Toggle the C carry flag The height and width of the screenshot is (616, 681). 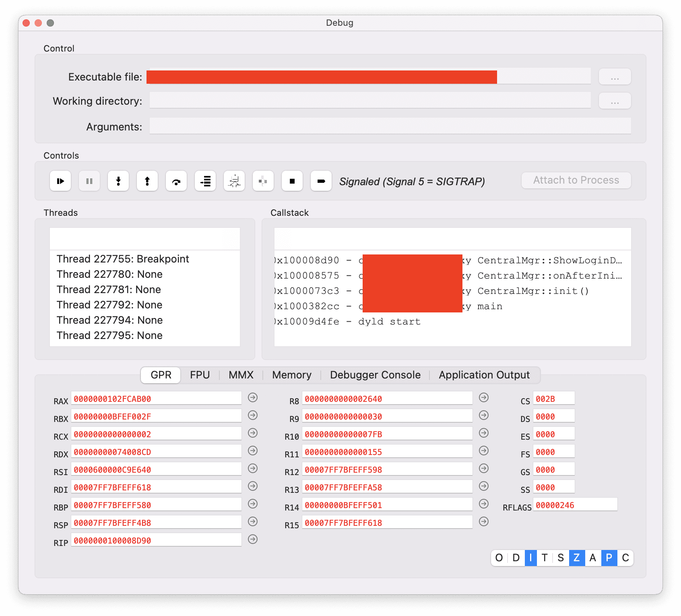click(625, 558)
